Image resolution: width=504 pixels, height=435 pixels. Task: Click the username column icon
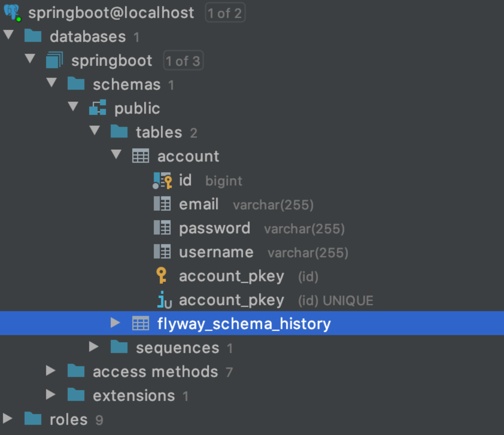point(162,252)
